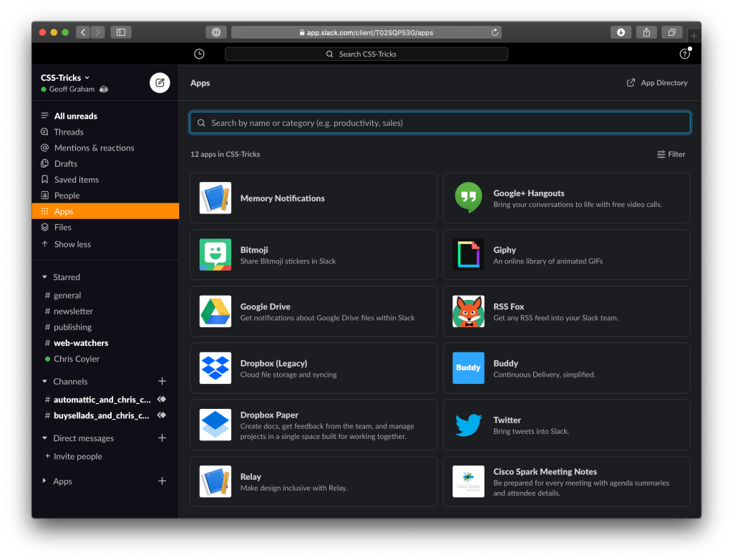Open the Relay app title
This screenshot has height=560, width=733.
pos(251,476)
